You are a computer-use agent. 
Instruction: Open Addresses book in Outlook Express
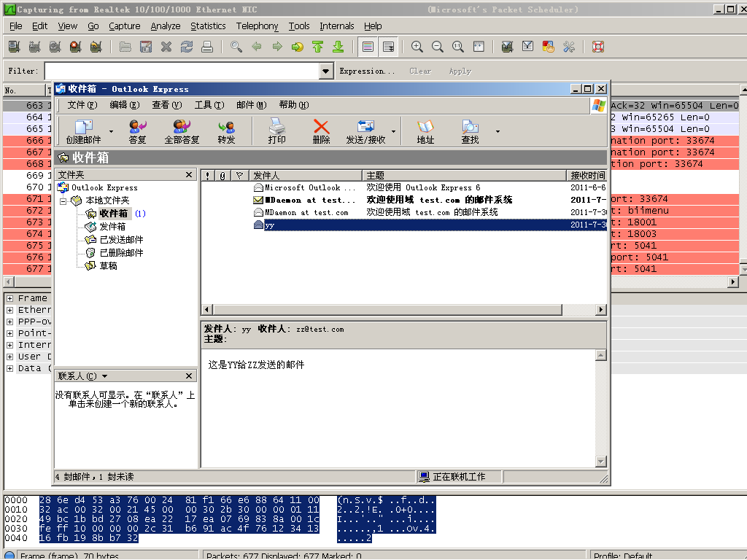click(425, 131)
